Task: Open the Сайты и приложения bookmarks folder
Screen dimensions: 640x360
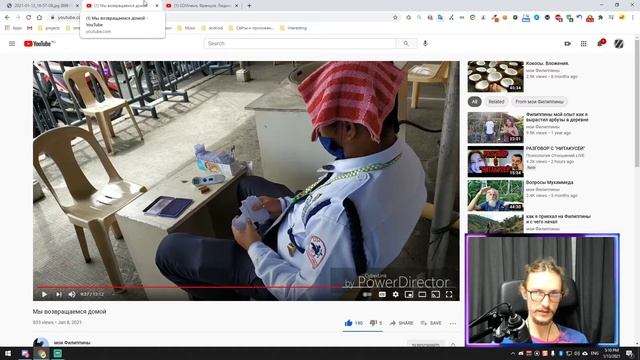Action: point(251,28)
